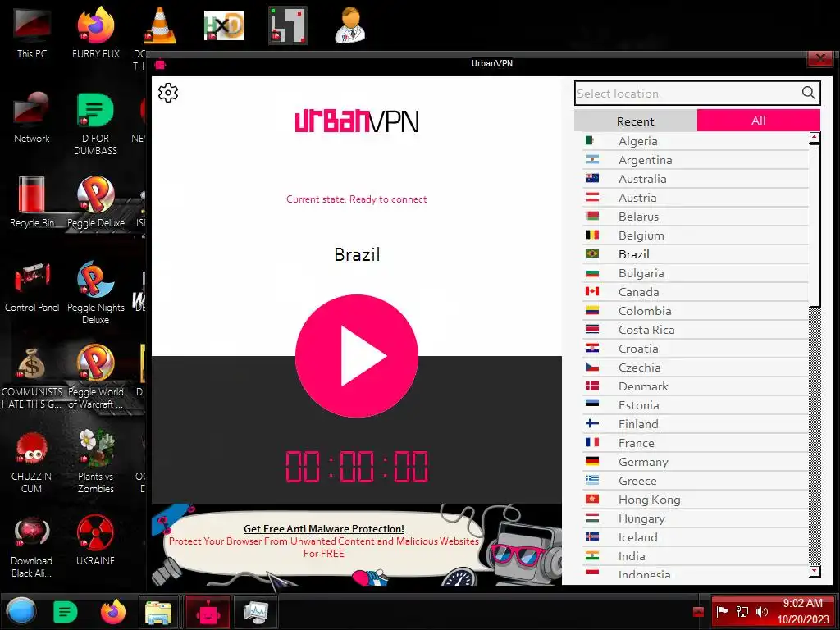This screenshot has width=840, height=630.
Task: Open green chat app in taskbar
Action: pos(66,612)
